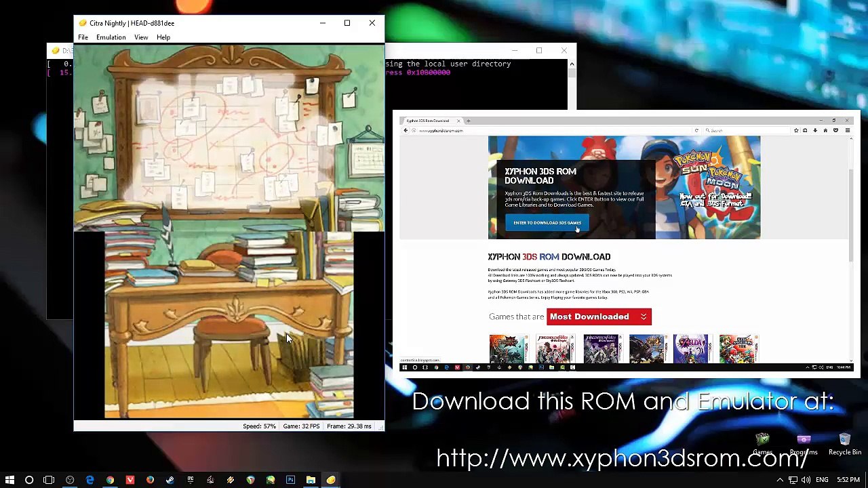
Task: Open Task View on the taskbar
Action: tap(49, 480)
